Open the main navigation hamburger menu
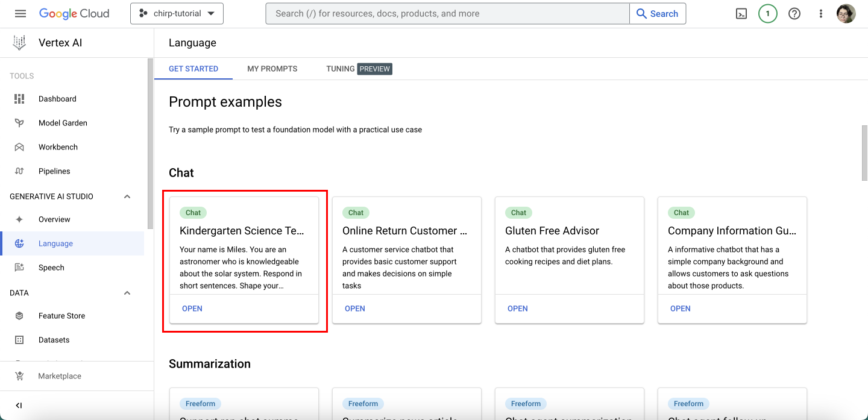This screenshot has width=868, height=420. (x=20, y=13)
